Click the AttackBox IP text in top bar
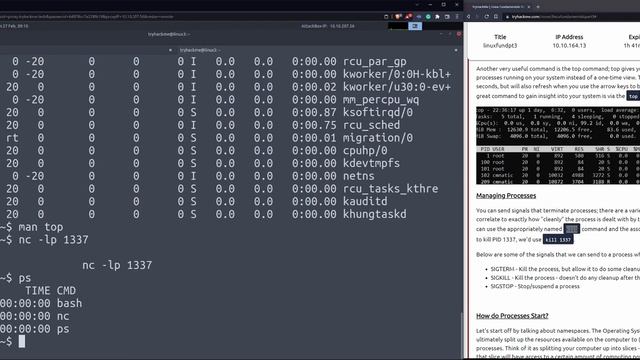This screenshot has height=360, width=640. [x=328, y=26]
